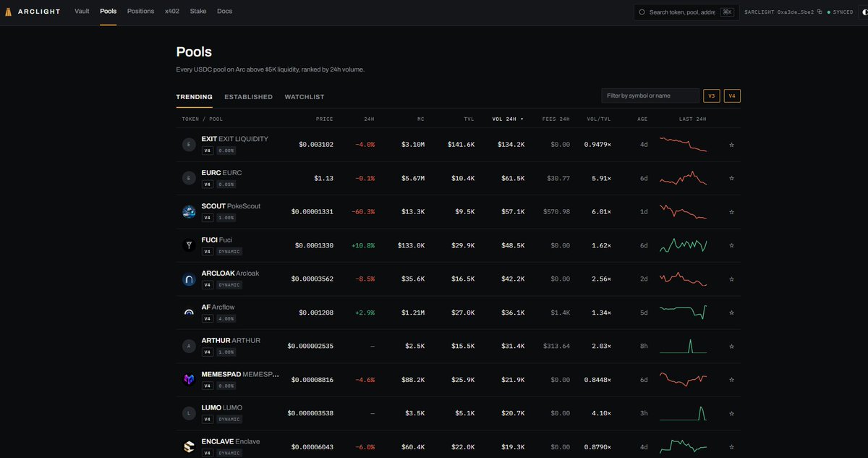
Task: Open the x402 nav item
Action: point(172,12)
